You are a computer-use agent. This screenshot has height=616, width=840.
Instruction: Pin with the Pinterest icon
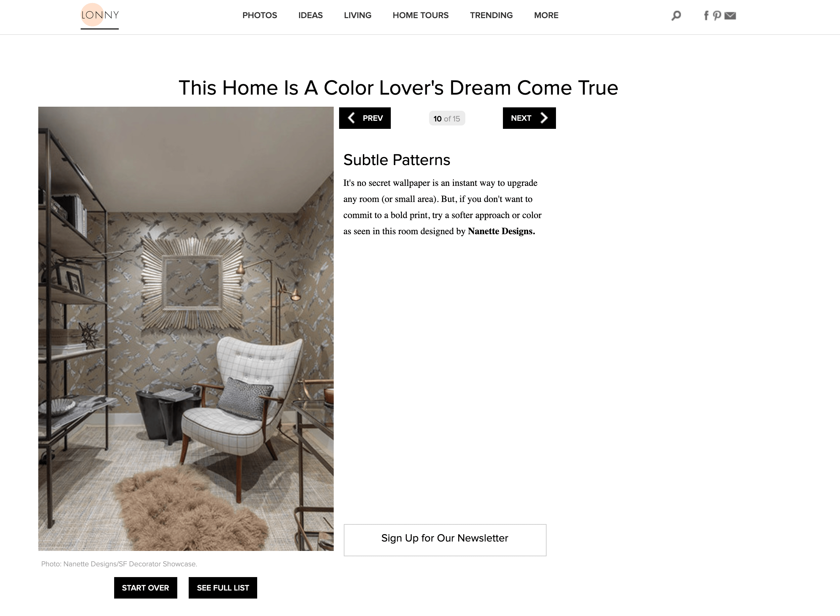point(716,16)
